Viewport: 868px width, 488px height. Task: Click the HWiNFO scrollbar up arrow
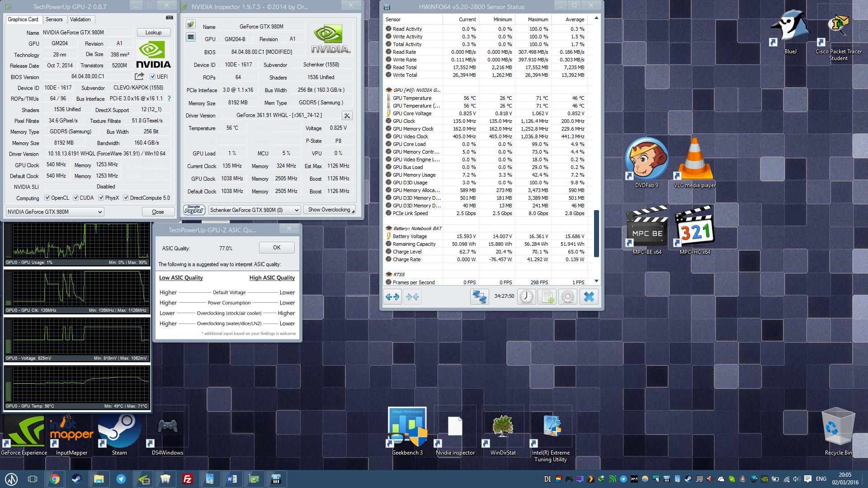click(596, 18)
